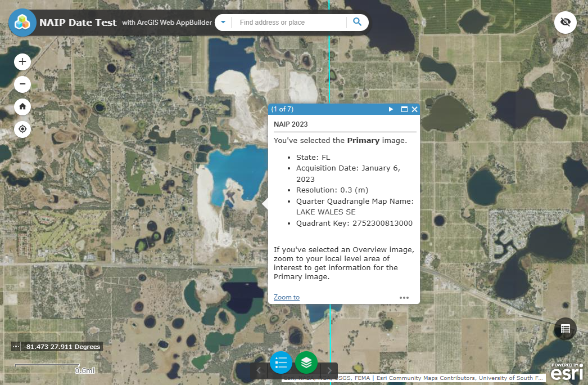Click the zoom in icon

pos(22,62)
